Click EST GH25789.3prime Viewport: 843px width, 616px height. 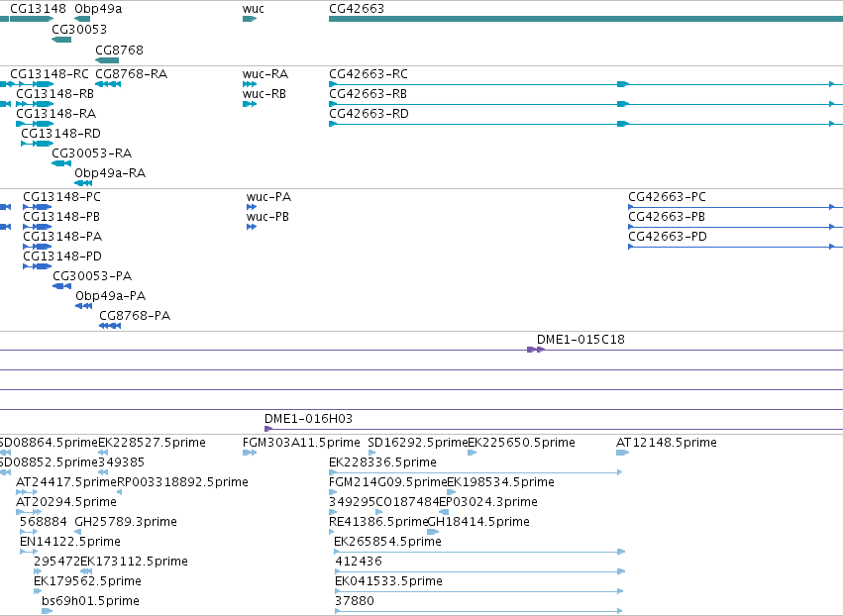coord(126,522)
